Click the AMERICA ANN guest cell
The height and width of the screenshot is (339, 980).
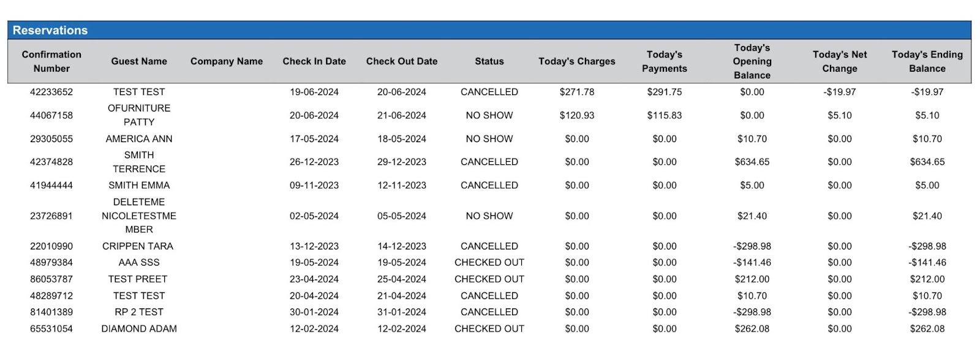pos(139,139)
